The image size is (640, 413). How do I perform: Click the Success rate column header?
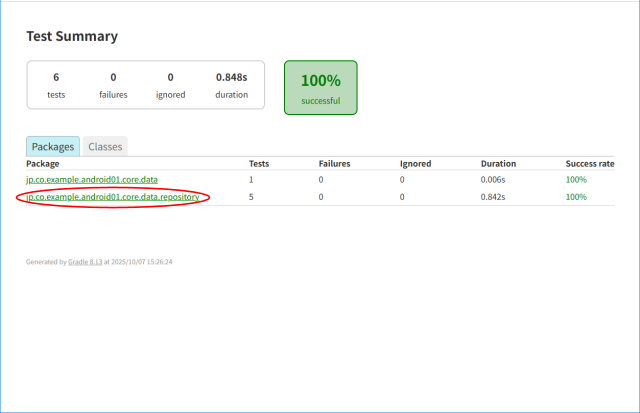pyautogui.click(x=589, y=163)
